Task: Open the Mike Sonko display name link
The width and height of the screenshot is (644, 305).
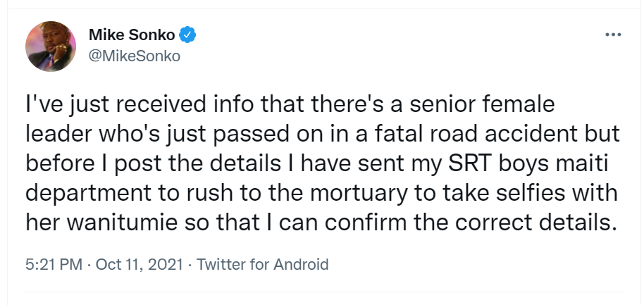Action: [x=132, y=35]
